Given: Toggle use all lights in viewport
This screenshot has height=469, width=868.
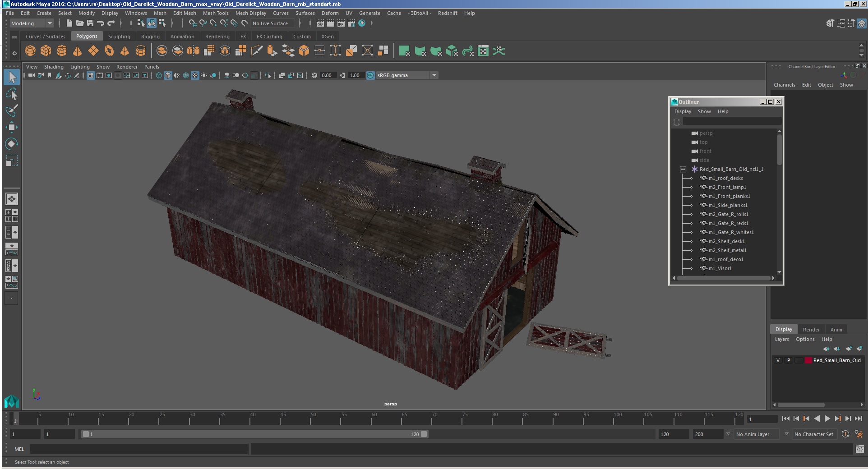Looking at the screenshot, I should (x=204, y=75).
